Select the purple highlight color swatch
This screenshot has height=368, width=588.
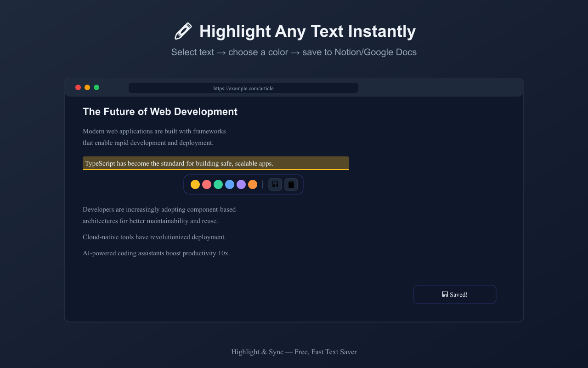[x=241, y=184]
